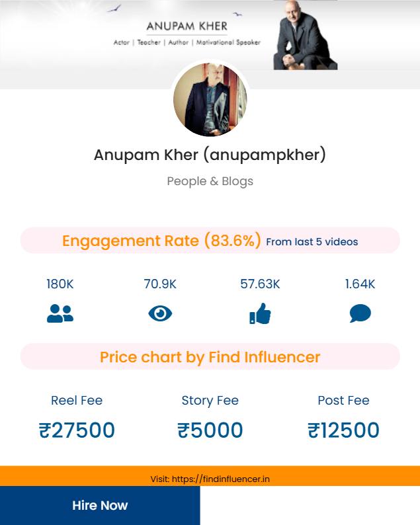
Task: Click the People & Blogs category label
Action: 210,181
